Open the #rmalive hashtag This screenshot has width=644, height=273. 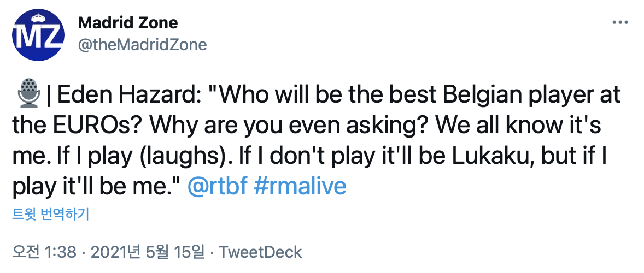pyautogui.click(x=300, y=186)
